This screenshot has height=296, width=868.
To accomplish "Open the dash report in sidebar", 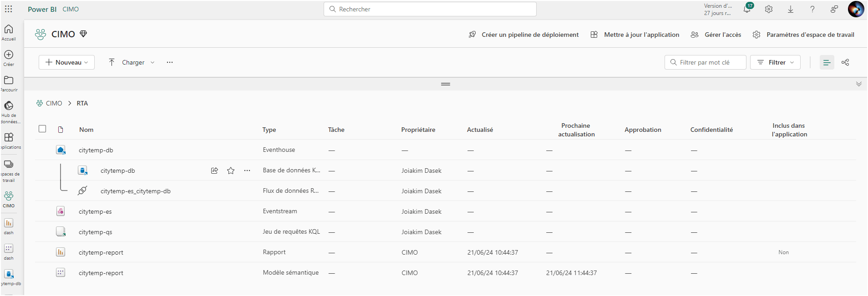I will [9, 226].
